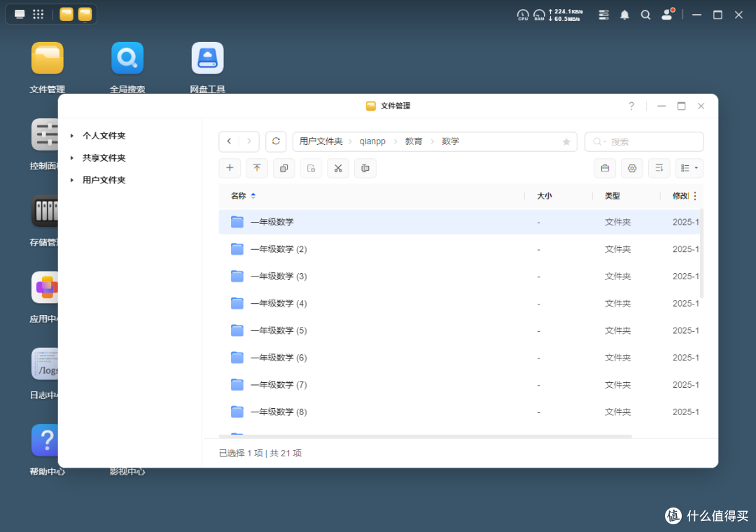Screen dimensions: 756x532
Task: Click folder icon of 一年级数学 (6)
Action: (237, 358)
